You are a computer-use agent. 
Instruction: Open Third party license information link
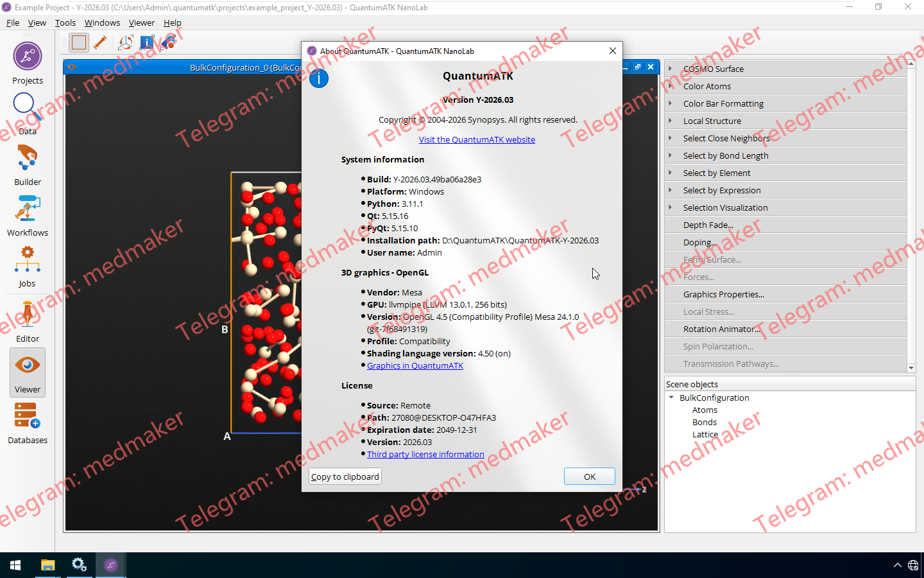[x=425, y=454]
